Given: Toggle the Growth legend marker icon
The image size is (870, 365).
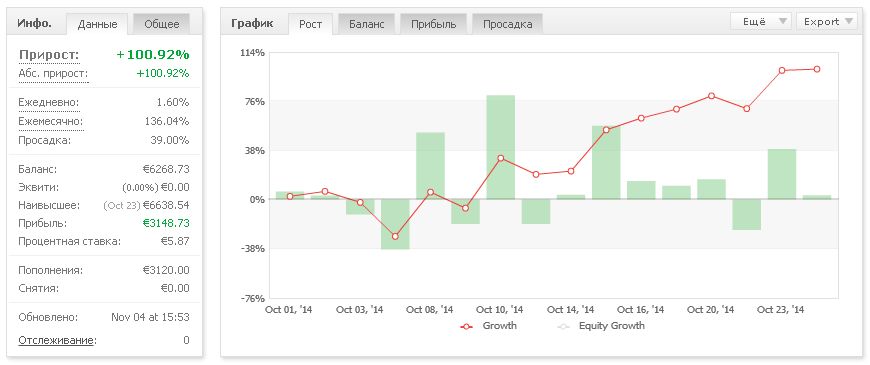Looking at the screenshot, I should pos(466,327).
